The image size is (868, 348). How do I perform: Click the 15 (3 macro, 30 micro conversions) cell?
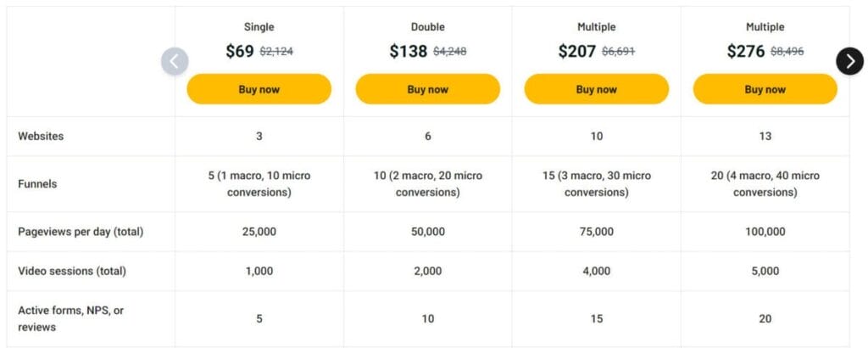(x=596, y=184)
